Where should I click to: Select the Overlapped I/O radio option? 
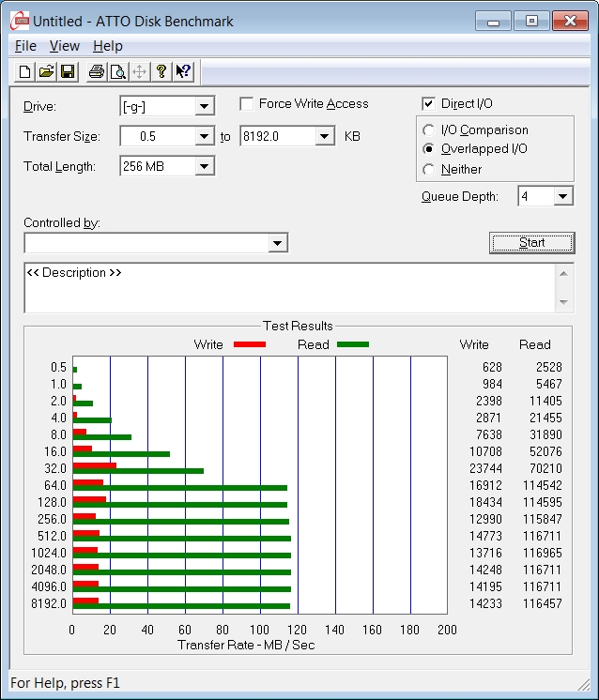pos(428,148)
